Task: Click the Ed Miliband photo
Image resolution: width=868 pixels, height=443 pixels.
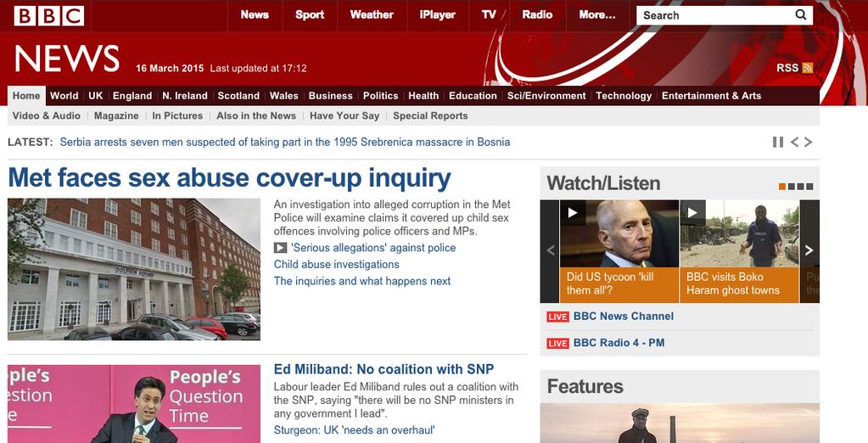Action: click(x=134, y=404)
